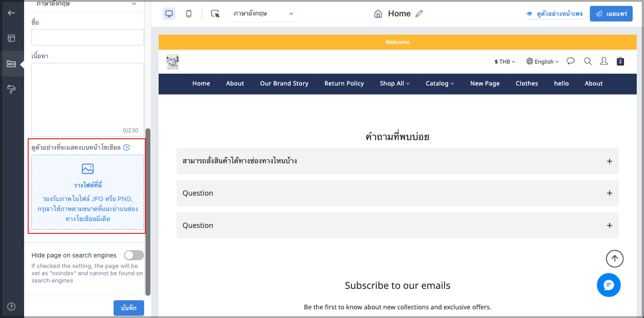The width and height of the screenshot is (644, 318).
Task: Open Clothes navigation item
Action: (527, 83)
